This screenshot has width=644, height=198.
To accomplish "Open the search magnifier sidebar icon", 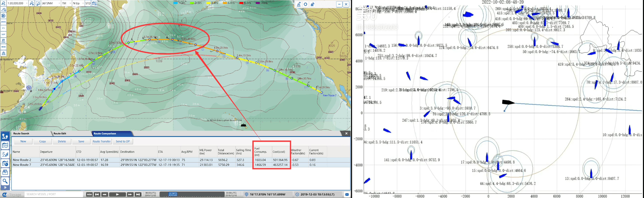I will (5, 181).
